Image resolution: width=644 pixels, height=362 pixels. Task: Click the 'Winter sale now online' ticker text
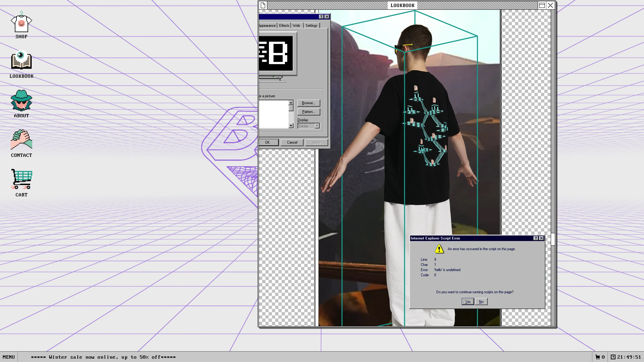coord(103,357)
